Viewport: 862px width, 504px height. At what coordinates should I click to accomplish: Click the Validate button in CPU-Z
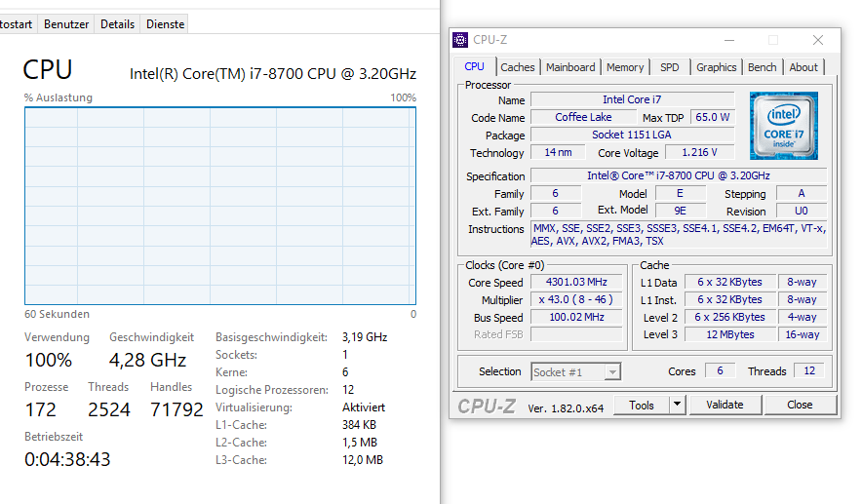coord(725,405)
